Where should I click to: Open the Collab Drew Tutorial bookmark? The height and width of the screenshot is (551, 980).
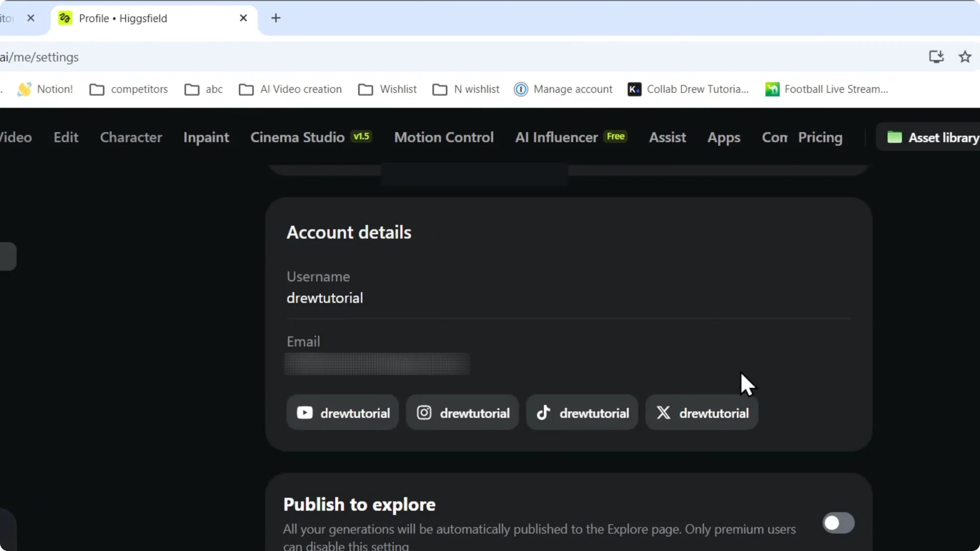click(688, 89)
